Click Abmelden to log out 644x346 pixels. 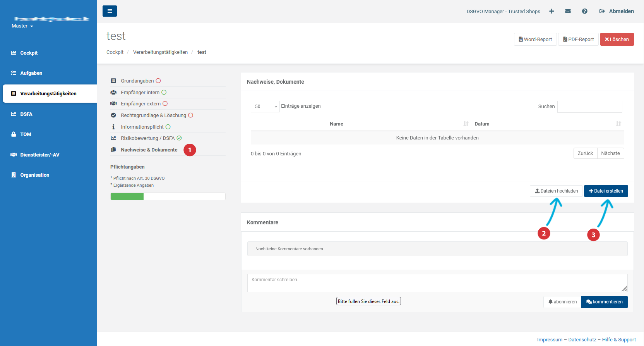617,11
